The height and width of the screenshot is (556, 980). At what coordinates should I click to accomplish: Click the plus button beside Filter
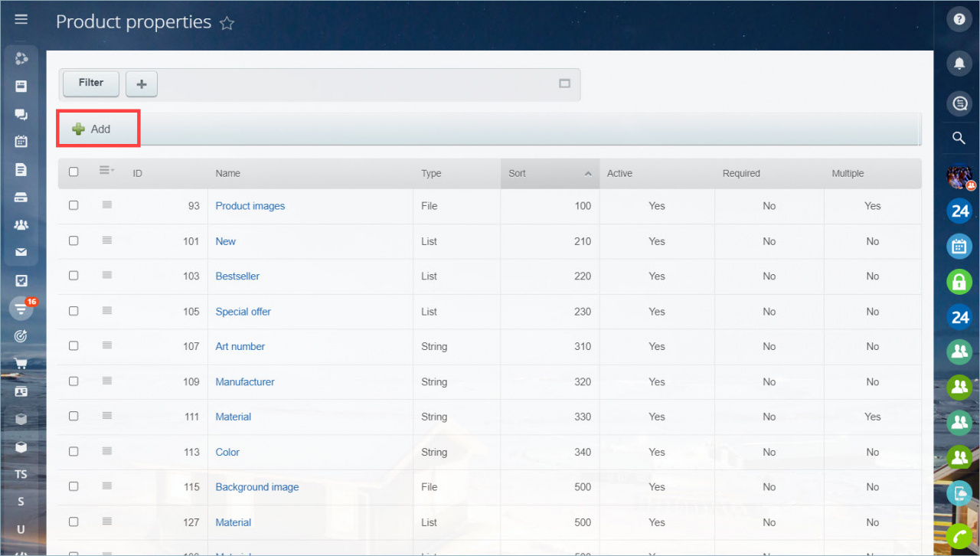(x=142, y=84)
